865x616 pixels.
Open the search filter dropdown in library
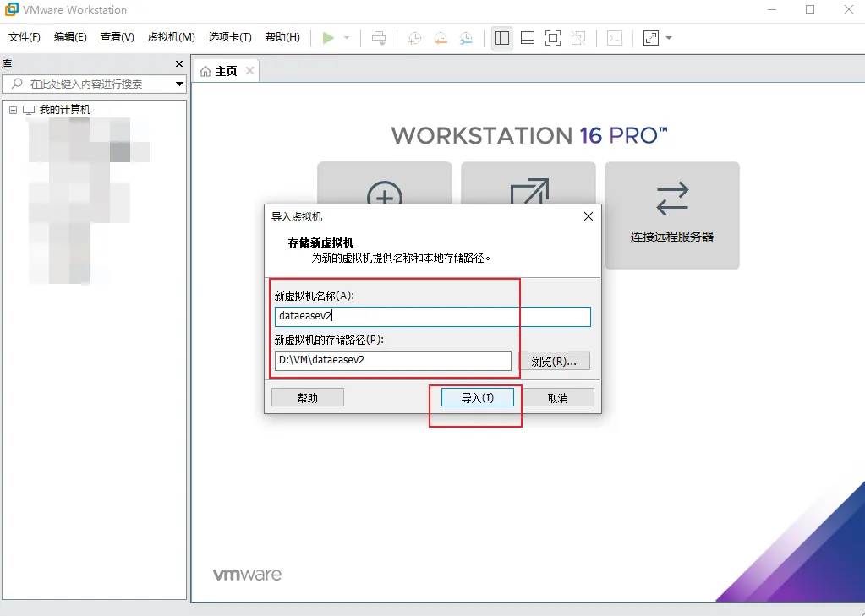(x=178, y=84)
